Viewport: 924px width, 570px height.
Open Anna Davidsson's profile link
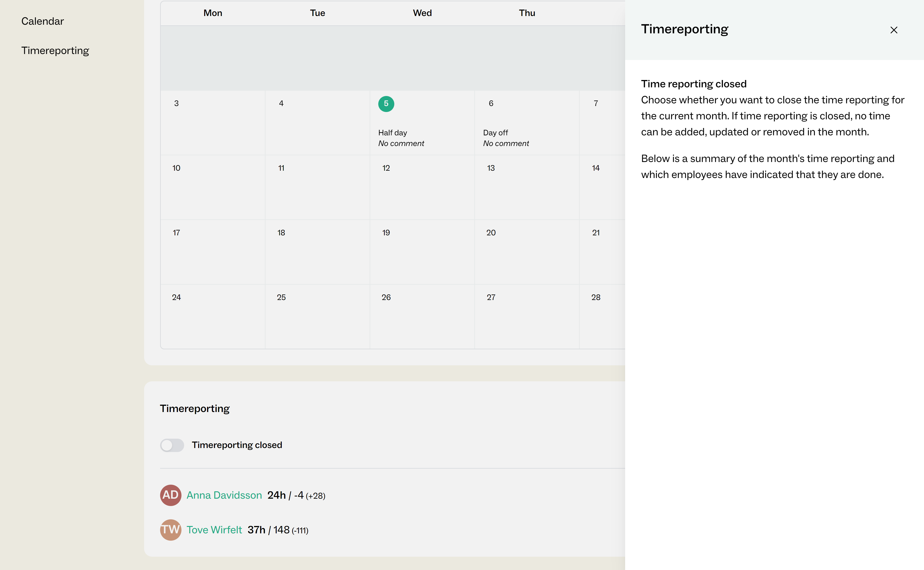tap(224, 495)
